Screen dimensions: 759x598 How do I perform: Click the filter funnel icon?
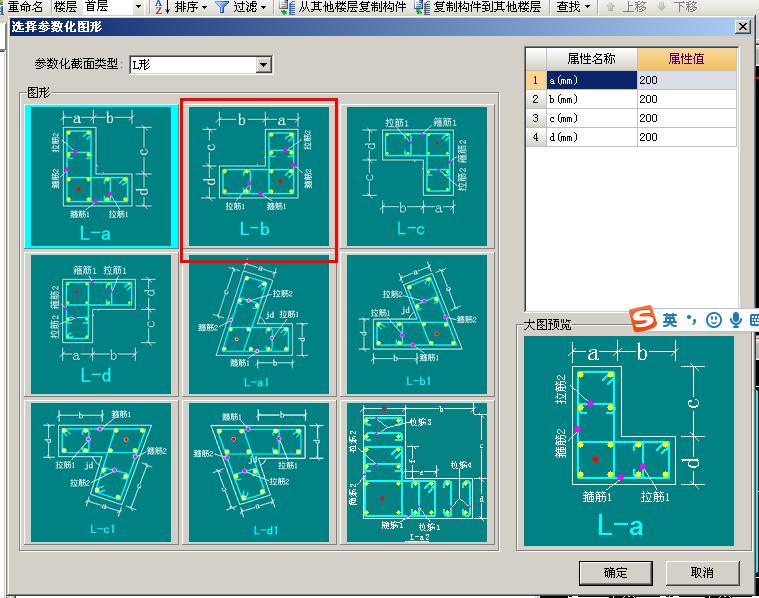point(222,7)
